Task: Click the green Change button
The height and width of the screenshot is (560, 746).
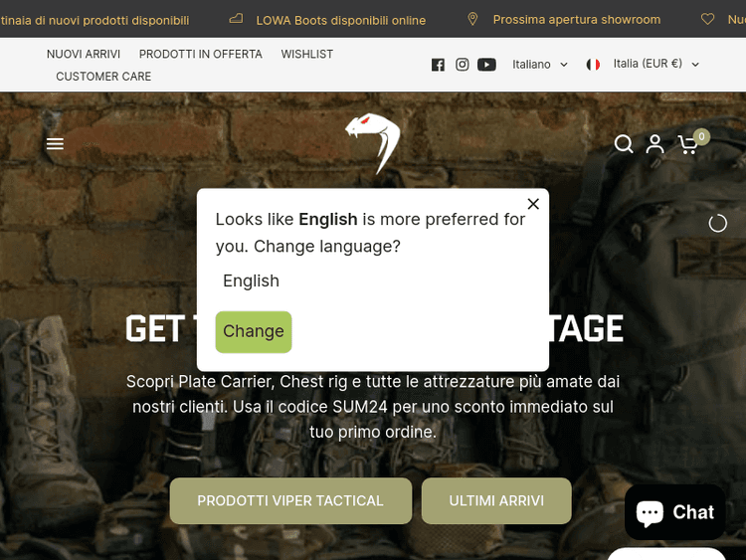Action: coord(254,331)
